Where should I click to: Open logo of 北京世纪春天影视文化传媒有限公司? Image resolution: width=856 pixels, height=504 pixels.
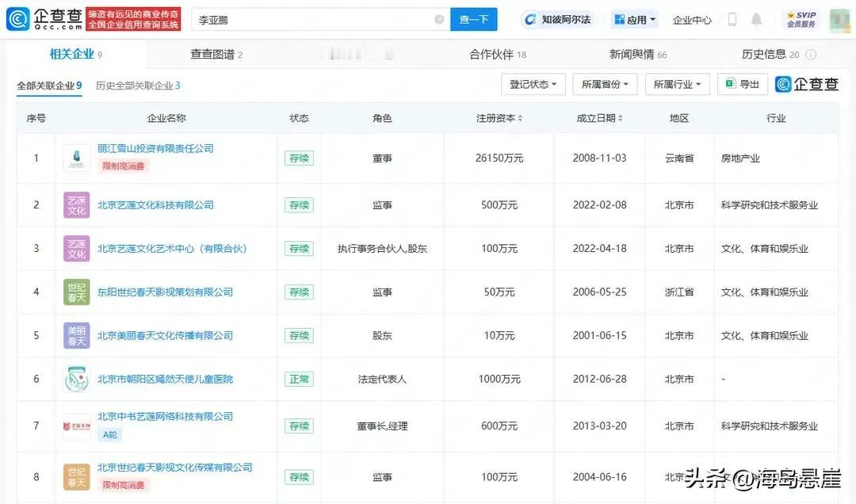pyautogui.click(x=76, y=477)
